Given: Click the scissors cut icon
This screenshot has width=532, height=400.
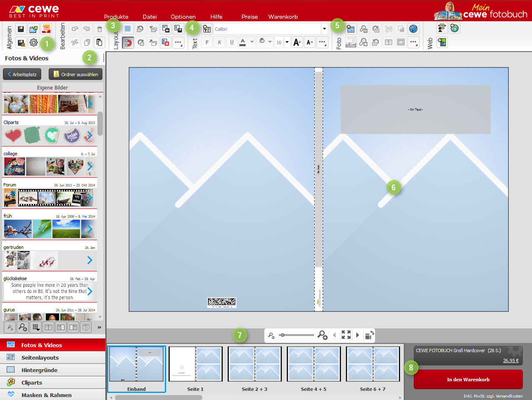Looking at the screenshot, I should [x=75, y=42].
